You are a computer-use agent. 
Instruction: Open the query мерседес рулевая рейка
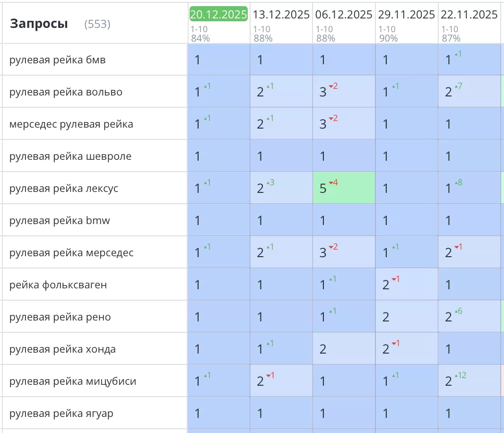tap(71, 124)
